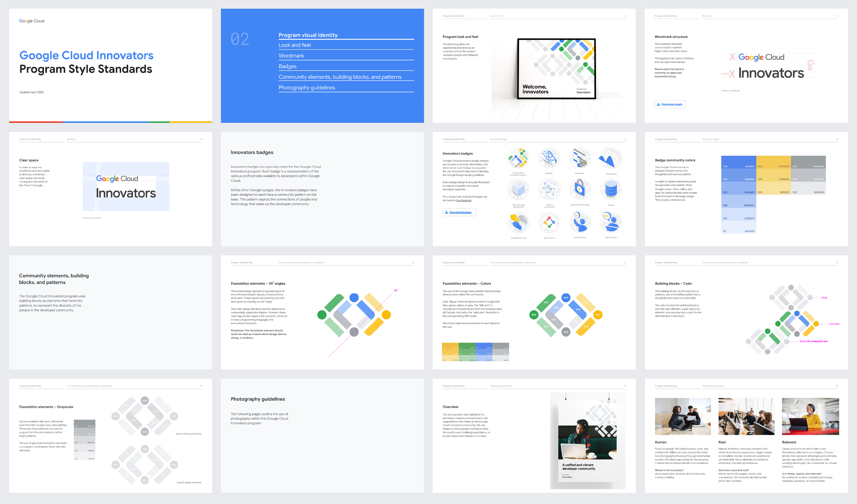This screenshot has height=504, width=857.
Task: Pick the yellow 300 #FDD663 swatch
Action: [773, 175]
